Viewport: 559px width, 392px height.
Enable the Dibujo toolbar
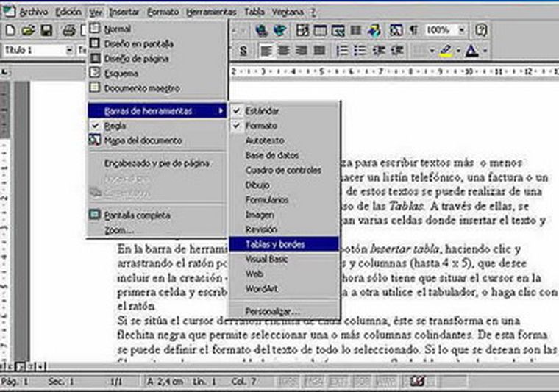(284, 185)
